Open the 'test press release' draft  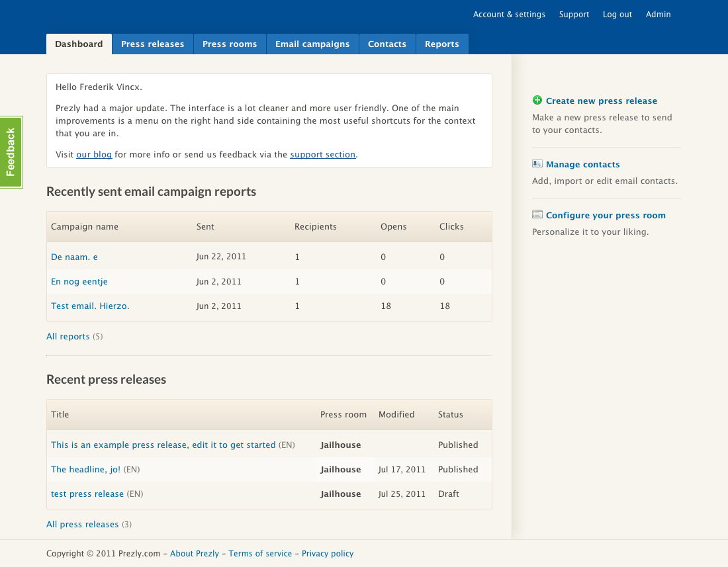click(87, 494)
